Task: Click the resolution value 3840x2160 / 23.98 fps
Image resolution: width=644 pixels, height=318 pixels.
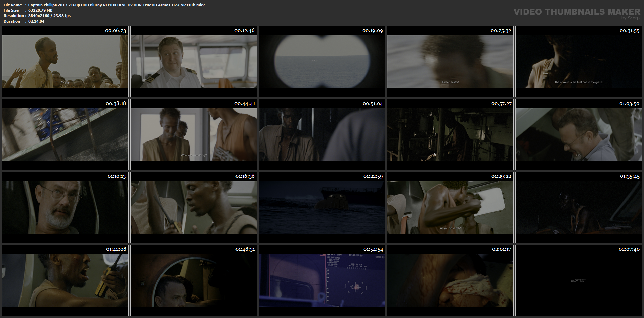Action: [x=49, y=16]
